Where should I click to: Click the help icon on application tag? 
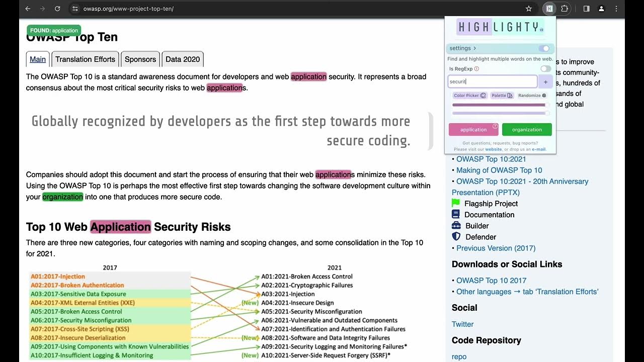(x=495, y=126)
